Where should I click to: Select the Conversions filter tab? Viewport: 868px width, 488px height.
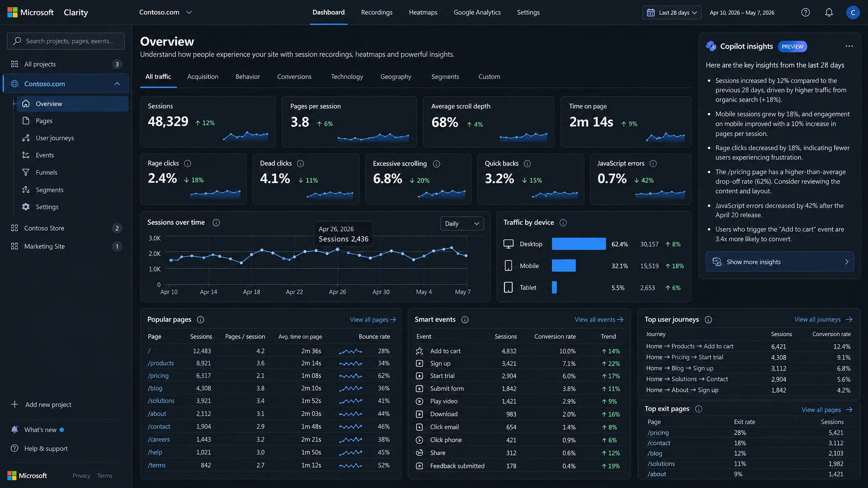[x=294, y=77]
